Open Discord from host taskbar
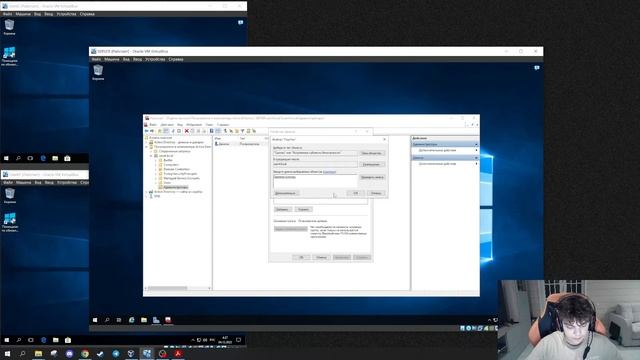The image size is (640, 360). tap(69, 353)
